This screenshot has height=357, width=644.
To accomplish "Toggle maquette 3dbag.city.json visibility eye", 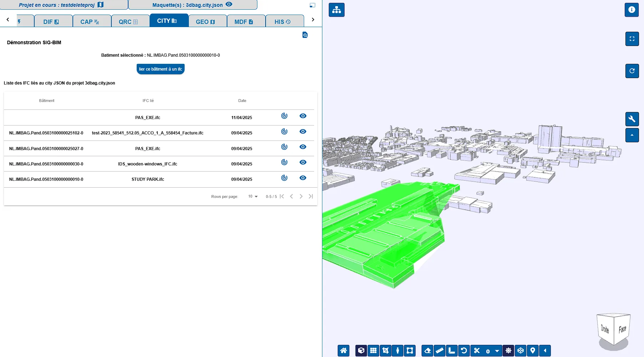I will pos(229,4).
